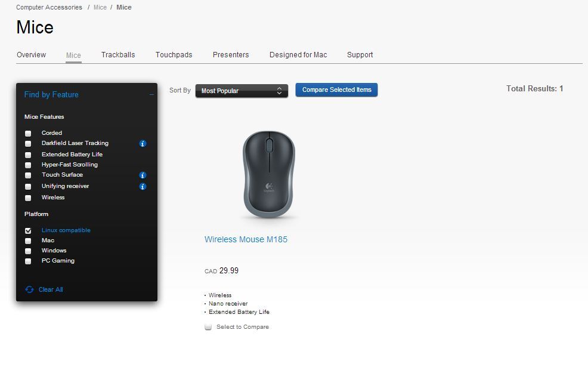Open the Designed for Mac tab
Screen dimensions: 588x367
[298, 54]
